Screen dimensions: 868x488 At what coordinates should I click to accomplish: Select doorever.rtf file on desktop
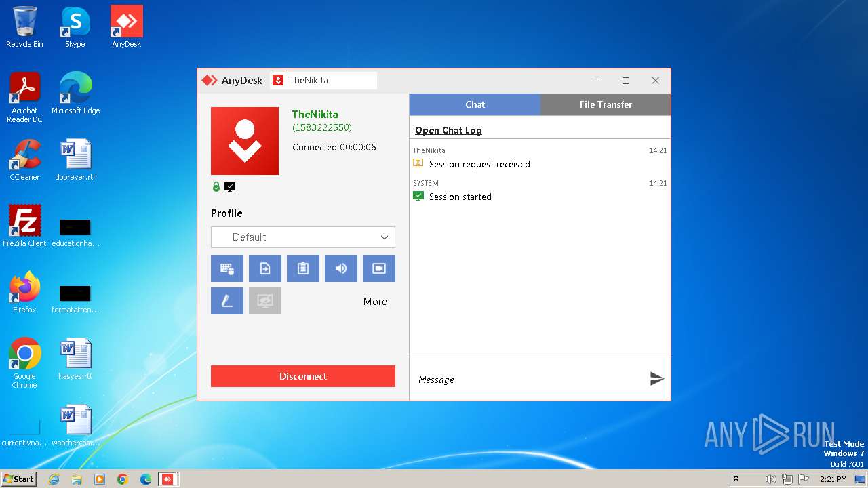[75, 160]
